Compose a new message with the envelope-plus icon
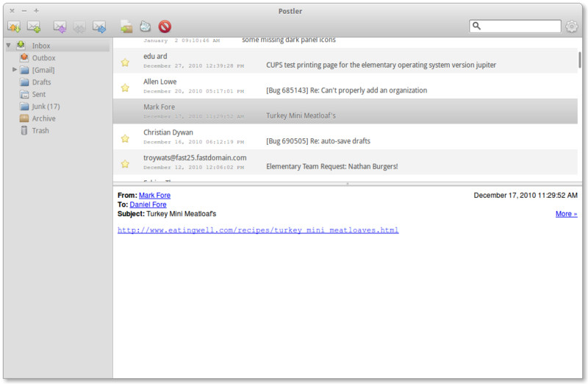Screen dimensions: 588x384 pyautogui.click(x=34, y=26)
